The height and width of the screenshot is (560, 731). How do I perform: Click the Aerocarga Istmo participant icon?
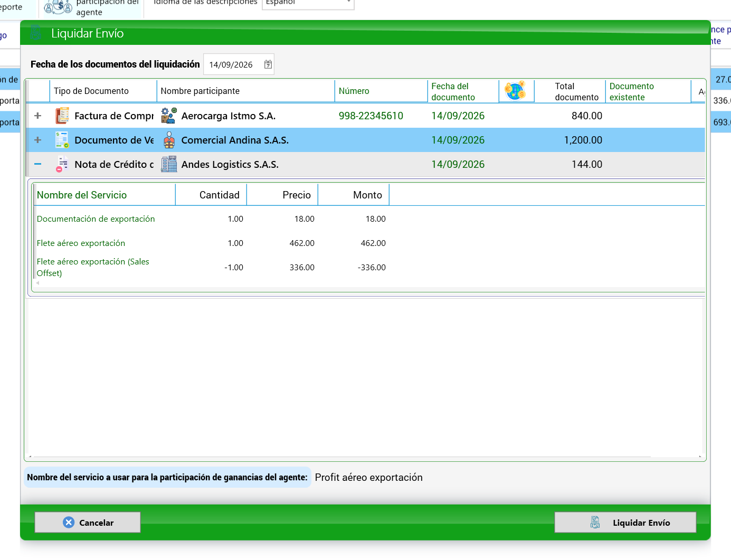point(169,116)
